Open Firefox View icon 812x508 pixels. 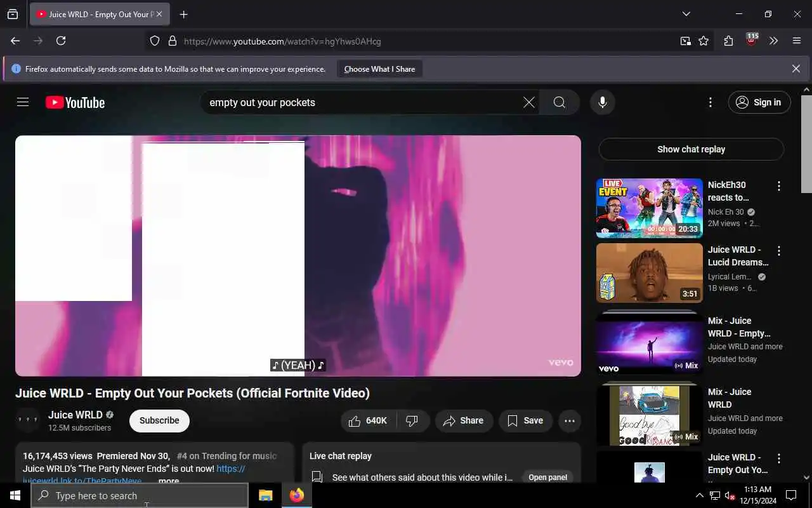coord(13,14)
